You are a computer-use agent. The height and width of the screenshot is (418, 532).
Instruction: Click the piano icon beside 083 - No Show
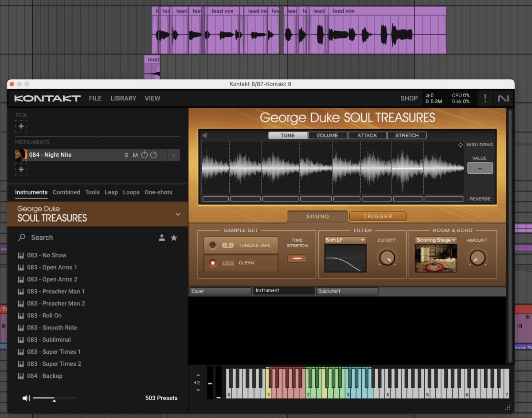pos(20,255)
